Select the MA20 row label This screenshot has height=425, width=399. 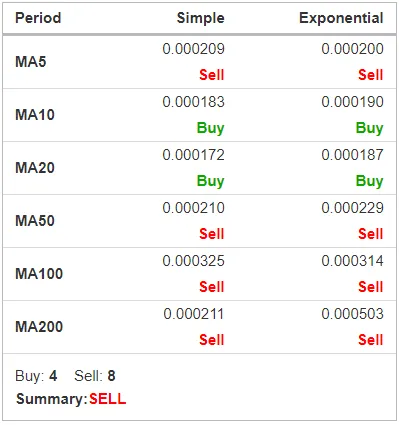click(35, 168)
